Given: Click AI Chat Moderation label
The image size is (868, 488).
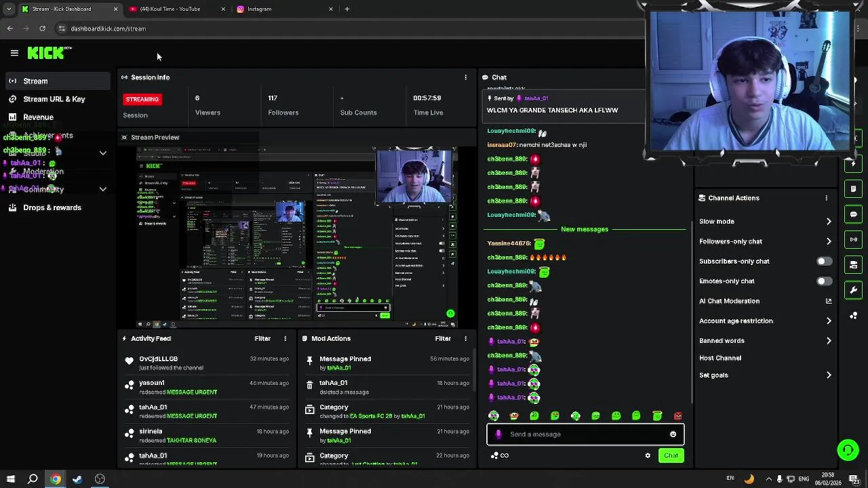Looking at the screenshot, I should coord(729,301).
